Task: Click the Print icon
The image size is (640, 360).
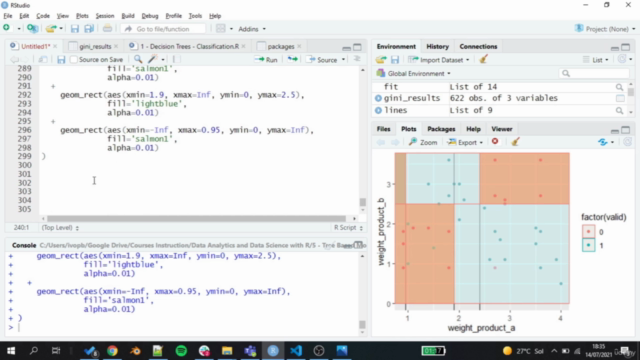Action: (107, 29)
